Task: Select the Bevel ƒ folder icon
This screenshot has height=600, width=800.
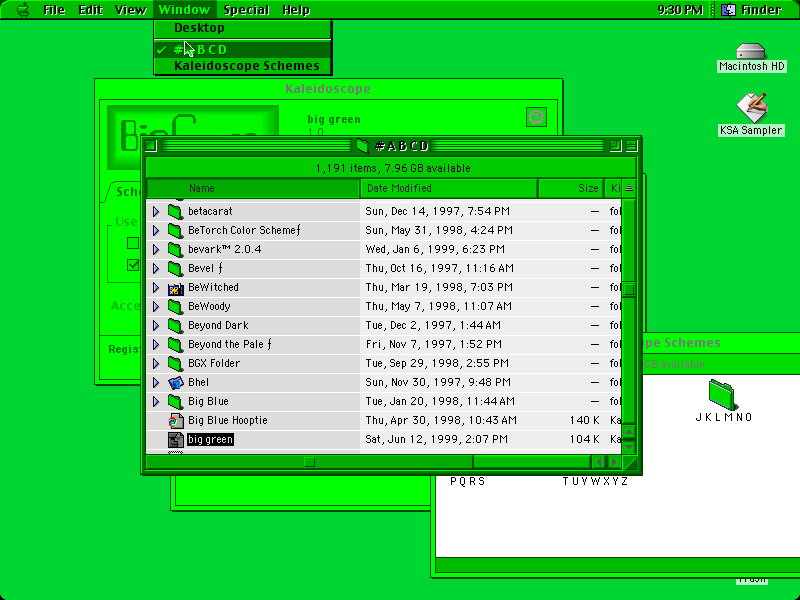Action: (x=176, y=268)
